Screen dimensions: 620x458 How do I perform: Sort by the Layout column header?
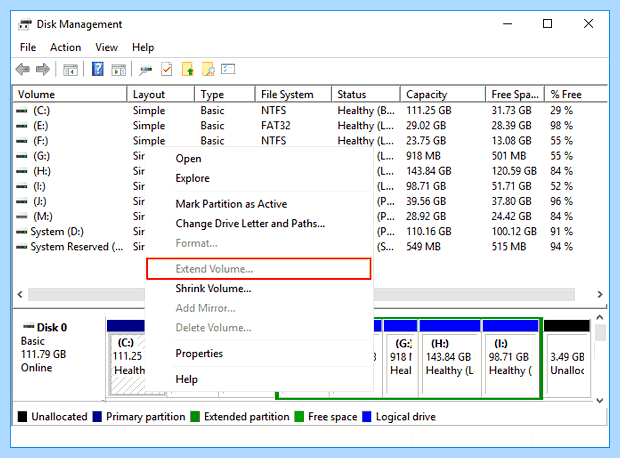point(161,95)
